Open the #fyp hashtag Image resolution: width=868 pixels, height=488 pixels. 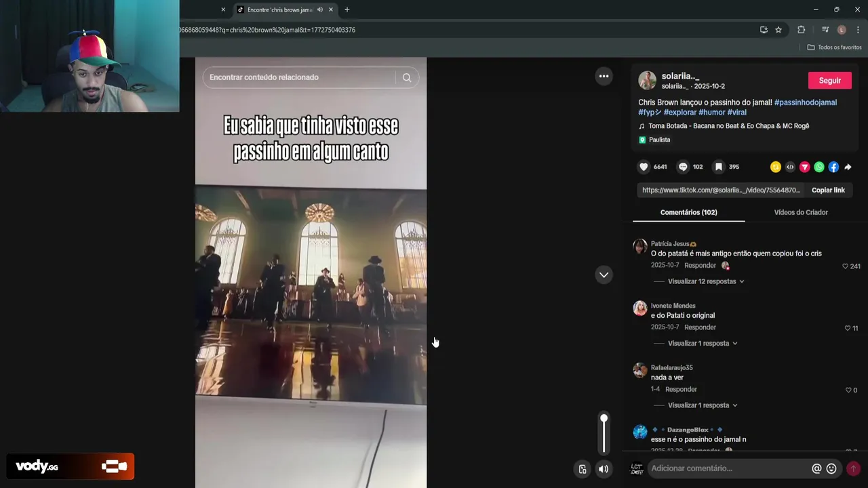coord(650,113)
